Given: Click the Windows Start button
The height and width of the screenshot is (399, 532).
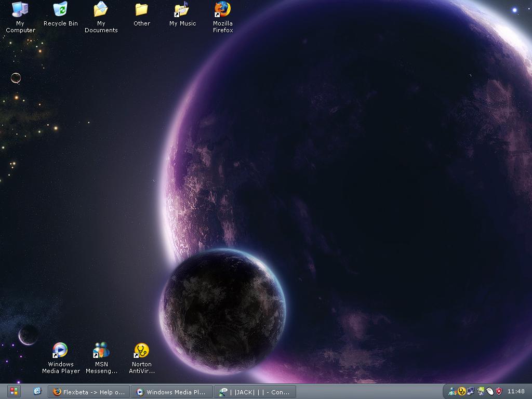Looking at the screenshot, I should 14,391.
